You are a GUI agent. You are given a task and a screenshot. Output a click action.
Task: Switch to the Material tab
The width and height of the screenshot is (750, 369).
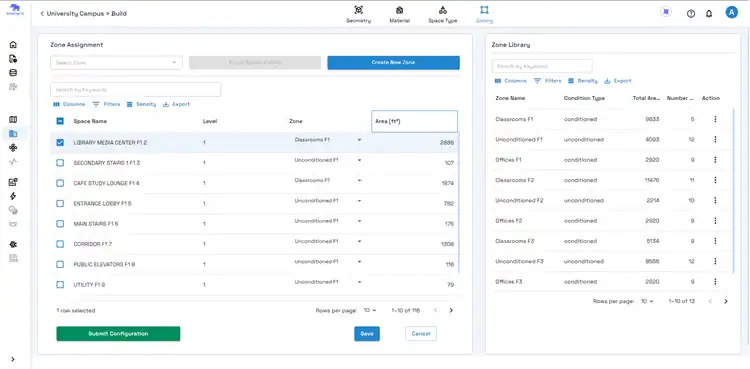click(x=399, y=14)
